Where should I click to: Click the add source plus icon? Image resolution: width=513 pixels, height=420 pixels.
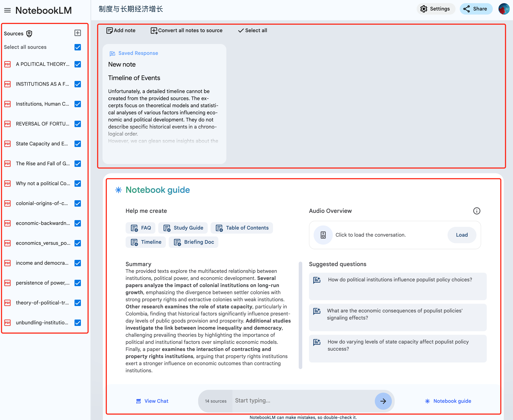(78, 33)
